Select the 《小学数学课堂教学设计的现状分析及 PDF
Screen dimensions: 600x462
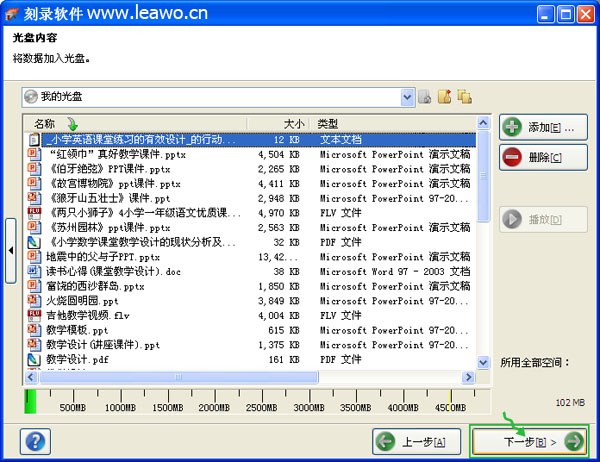tap(251, 242)
